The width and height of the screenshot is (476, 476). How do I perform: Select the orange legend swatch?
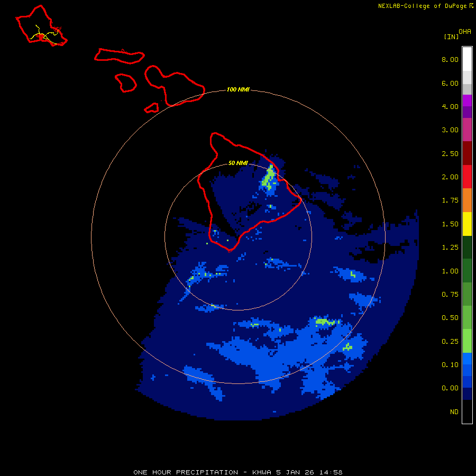coord(467,200)
